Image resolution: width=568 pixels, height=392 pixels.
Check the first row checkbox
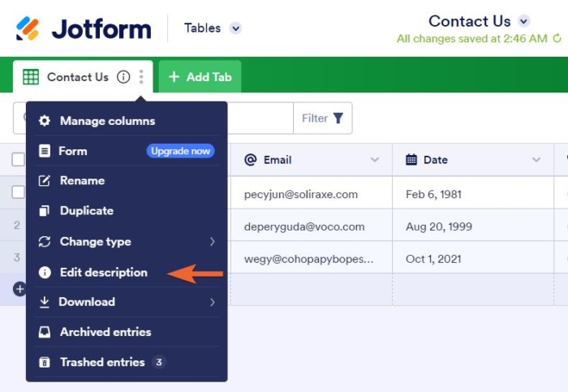click(x=18, y=192)
